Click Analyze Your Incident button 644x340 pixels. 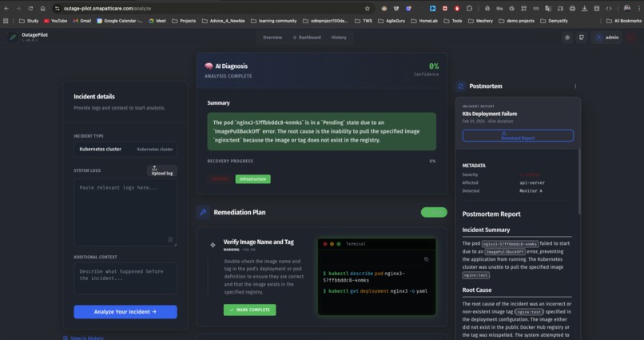coord(125,312)
